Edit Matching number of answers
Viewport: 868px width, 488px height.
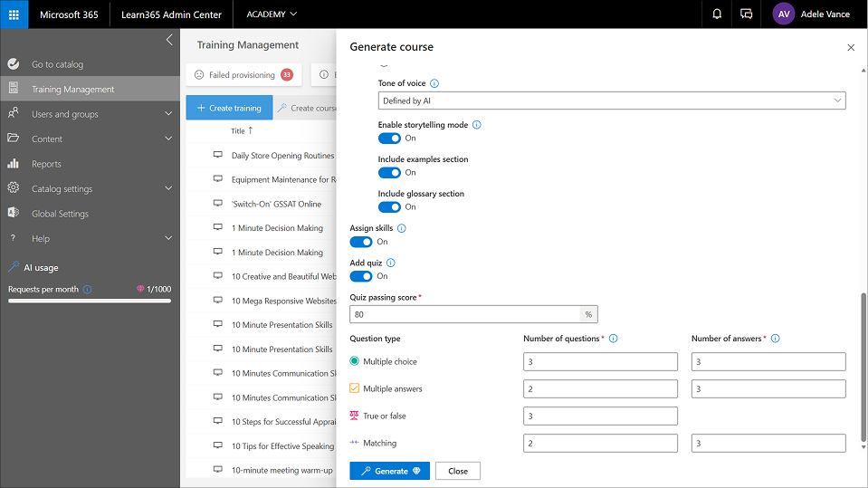tap(768, 443)
